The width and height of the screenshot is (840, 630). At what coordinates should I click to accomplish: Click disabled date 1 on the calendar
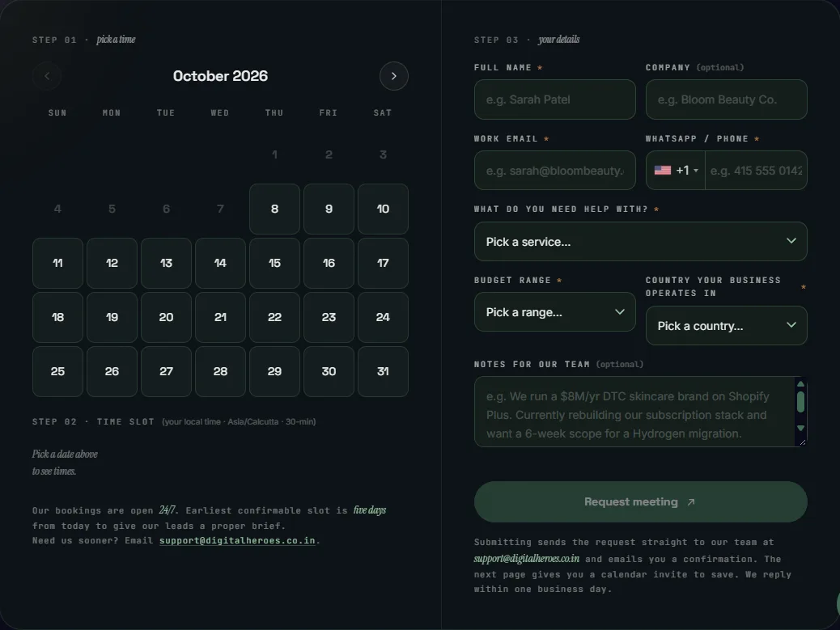click(x=274, y=154)
